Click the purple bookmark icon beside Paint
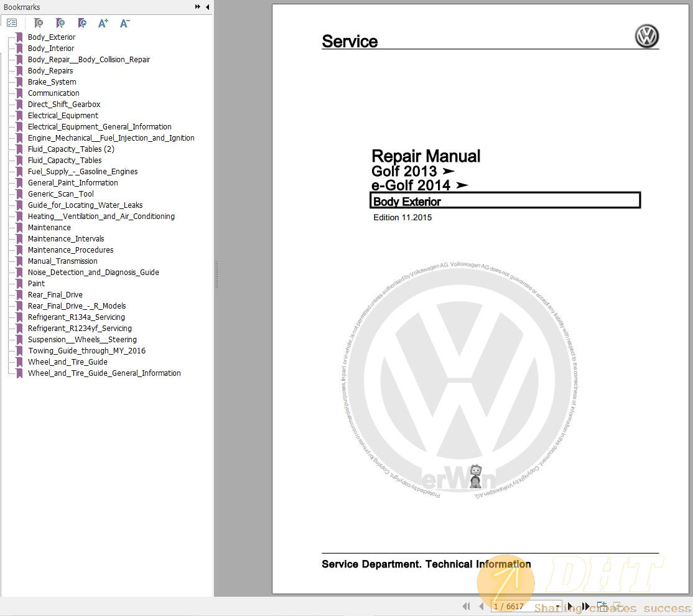The image size is (693, 616). pos(19,284)
